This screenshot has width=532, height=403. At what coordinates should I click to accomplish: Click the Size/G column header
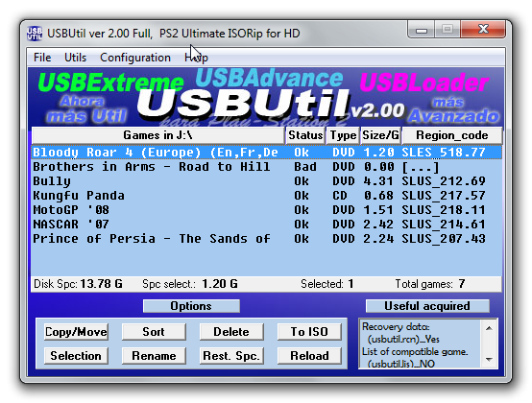(380, 135)
